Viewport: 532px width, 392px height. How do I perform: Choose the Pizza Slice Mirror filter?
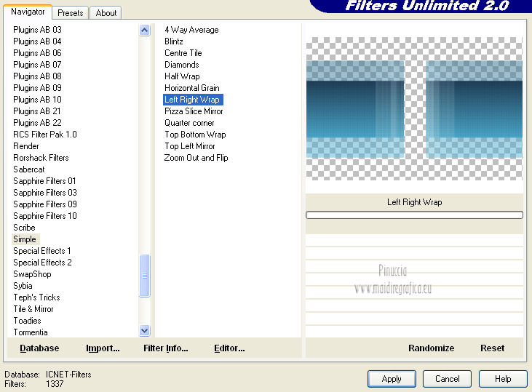click(194, 111)
